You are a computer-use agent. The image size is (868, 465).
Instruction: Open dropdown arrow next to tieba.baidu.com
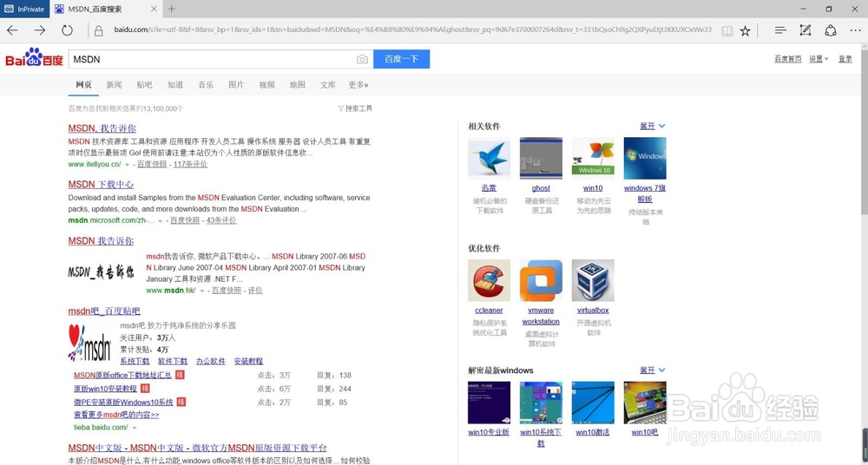[135, 428]
